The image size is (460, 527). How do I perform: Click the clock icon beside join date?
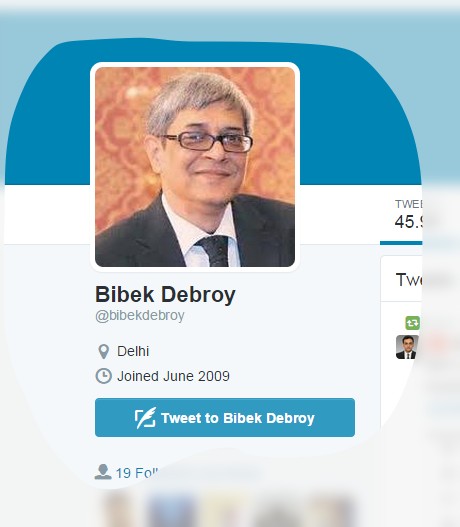pyautogui.click(x=103, y=376)
